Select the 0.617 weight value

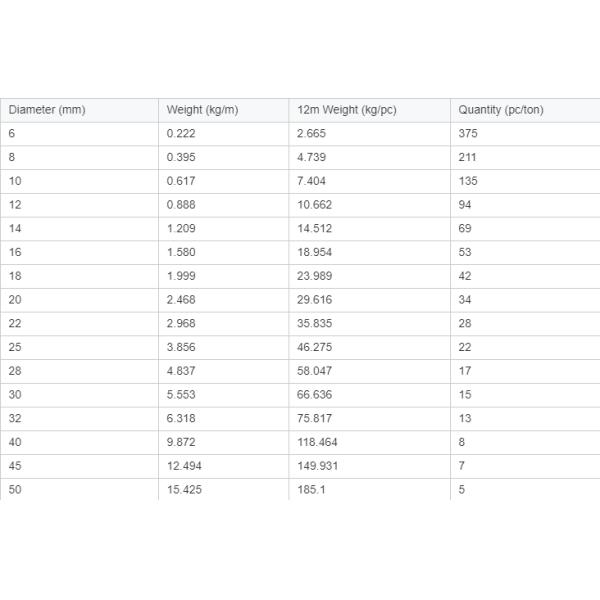coord(181,181)
